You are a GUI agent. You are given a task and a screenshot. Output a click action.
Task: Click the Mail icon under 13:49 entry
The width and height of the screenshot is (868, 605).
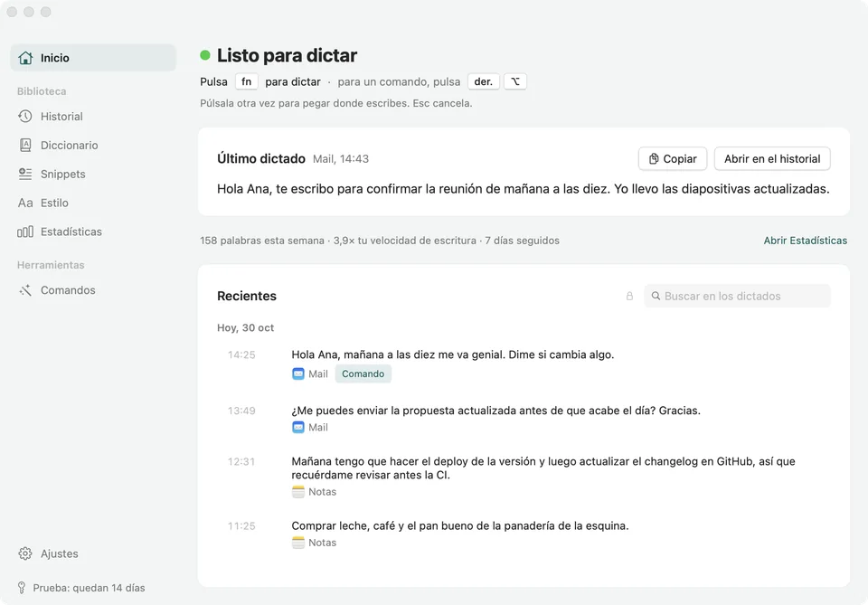pos(298,428)
